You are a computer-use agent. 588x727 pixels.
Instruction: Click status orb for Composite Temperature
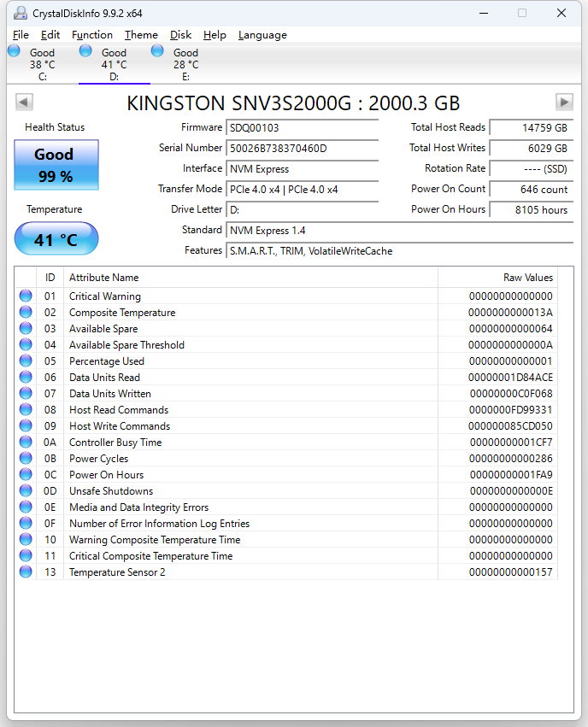point(26,312)
